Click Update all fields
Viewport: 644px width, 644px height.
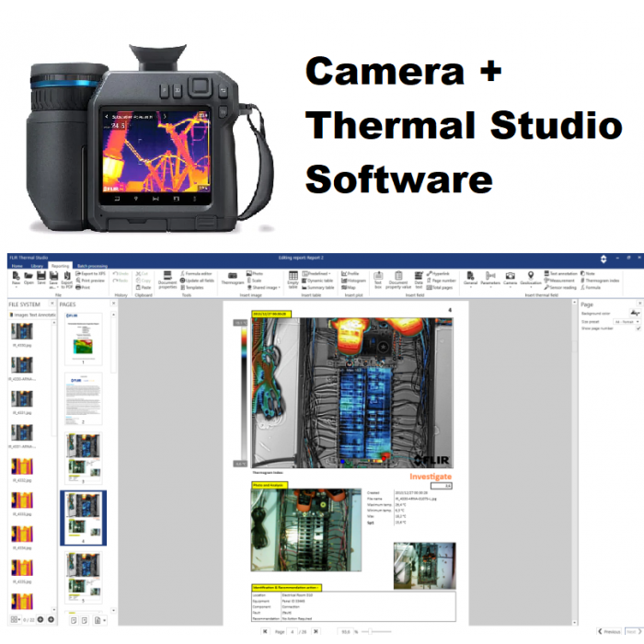tap(197, 281)
